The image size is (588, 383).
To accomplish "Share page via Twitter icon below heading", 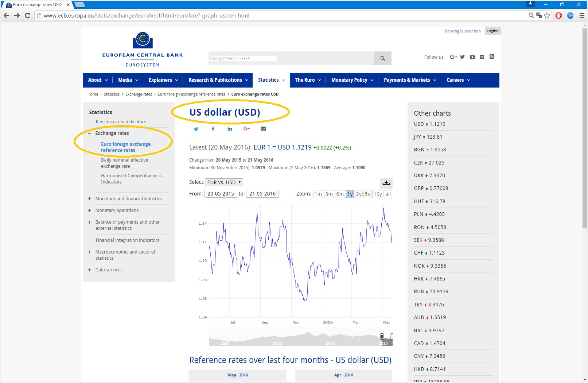I will tap(196, 129).
